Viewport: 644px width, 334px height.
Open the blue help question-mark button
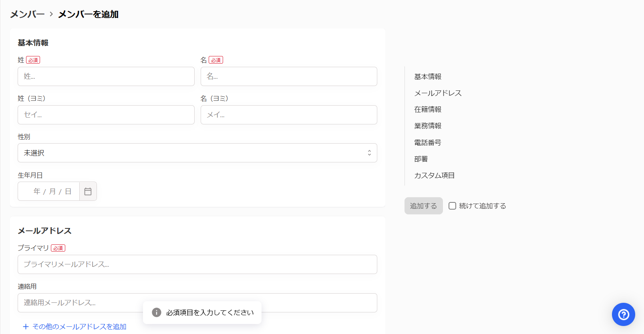624,314
